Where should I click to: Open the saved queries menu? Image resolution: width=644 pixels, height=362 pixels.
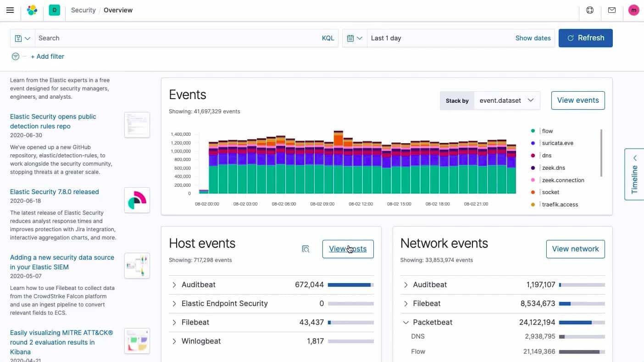click(22, 38)
